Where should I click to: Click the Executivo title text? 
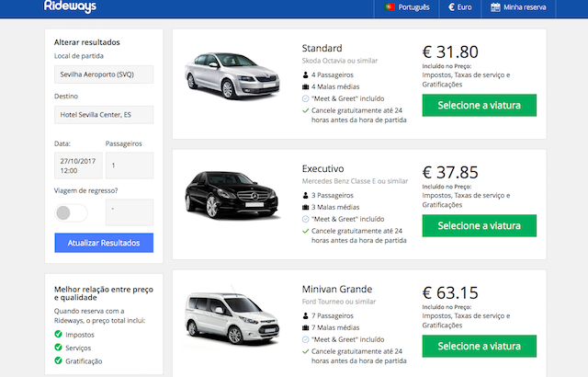click(322, 169)
